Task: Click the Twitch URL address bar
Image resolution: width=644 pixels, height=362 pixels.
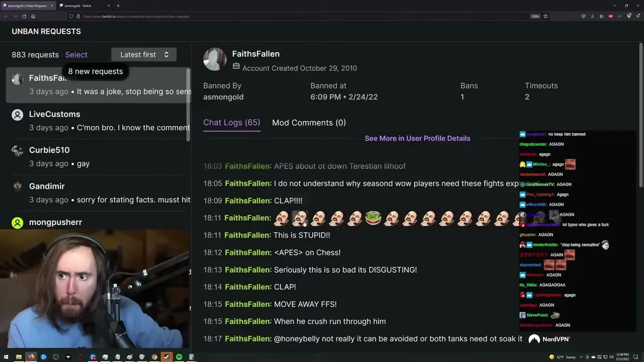Action: point(302,16)
